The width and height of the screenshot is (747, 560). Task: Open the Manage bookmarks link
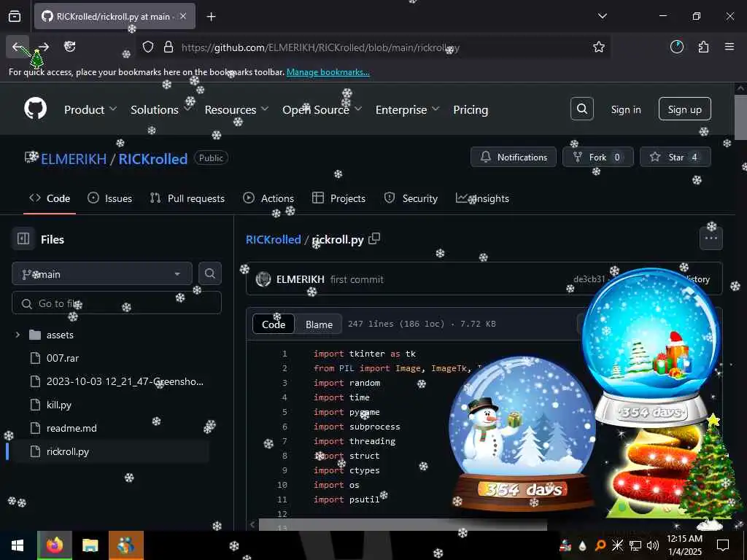[328, 72]
